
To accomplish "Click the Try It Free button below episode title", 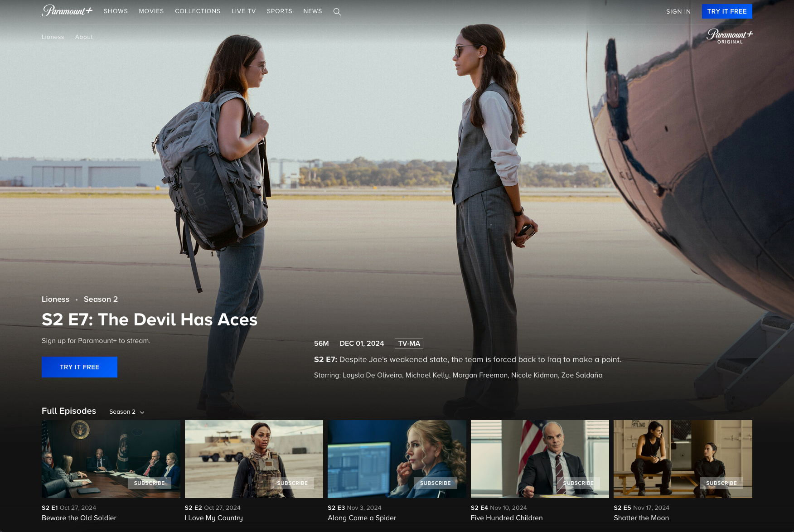I will pyautogui.click(x=79, y=367).
